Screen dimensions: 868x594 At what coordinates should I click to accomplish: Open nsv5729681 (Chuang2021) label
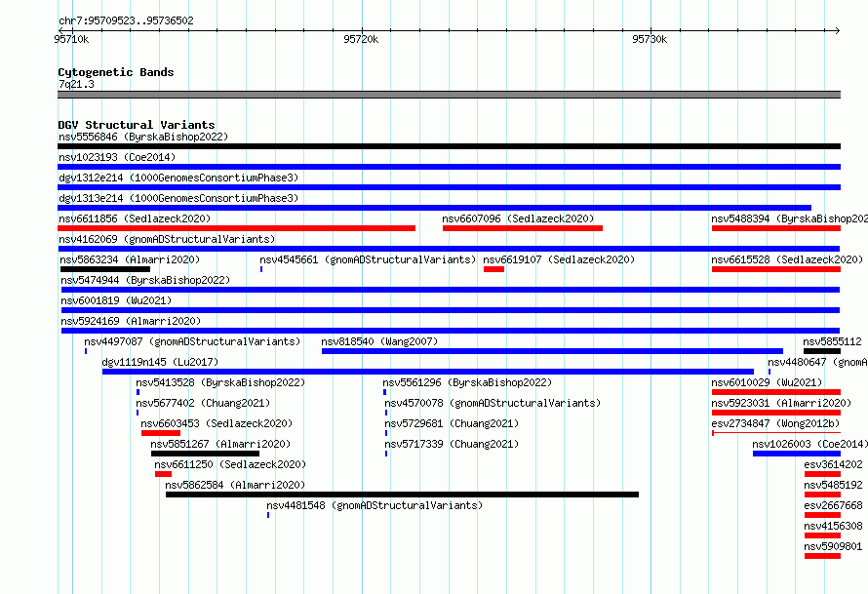click(x=452, y=423)
